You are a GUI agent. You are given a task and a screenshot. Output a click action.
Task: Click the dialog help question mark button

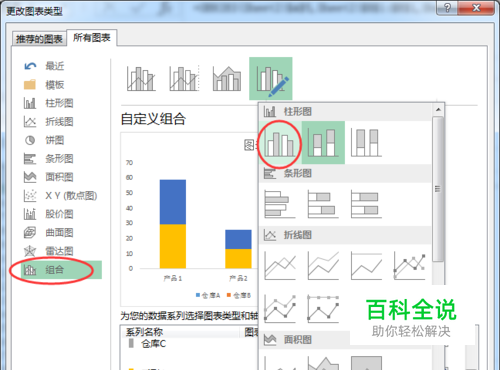(x=447, y=7)
